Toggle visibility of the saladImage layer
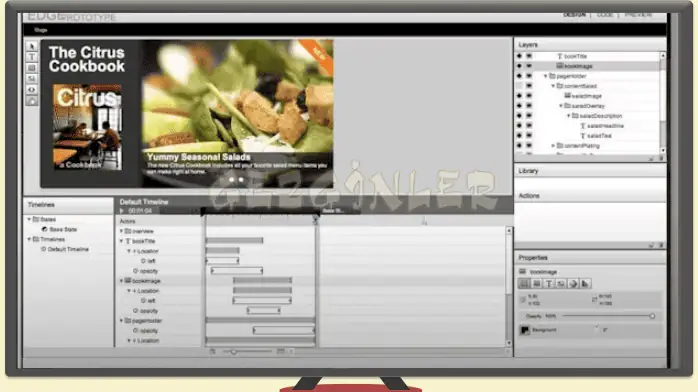Image resolution: width=698 pixels, height=392 pixels. (x=519, y=96)
